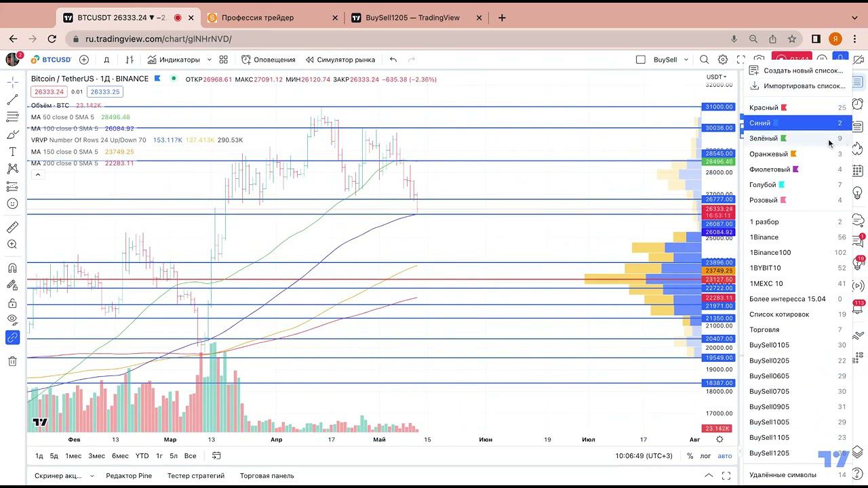Select the Зелёный watchlist
The width and height of the screenshot is (868, 488).
(x=797, y=138)
